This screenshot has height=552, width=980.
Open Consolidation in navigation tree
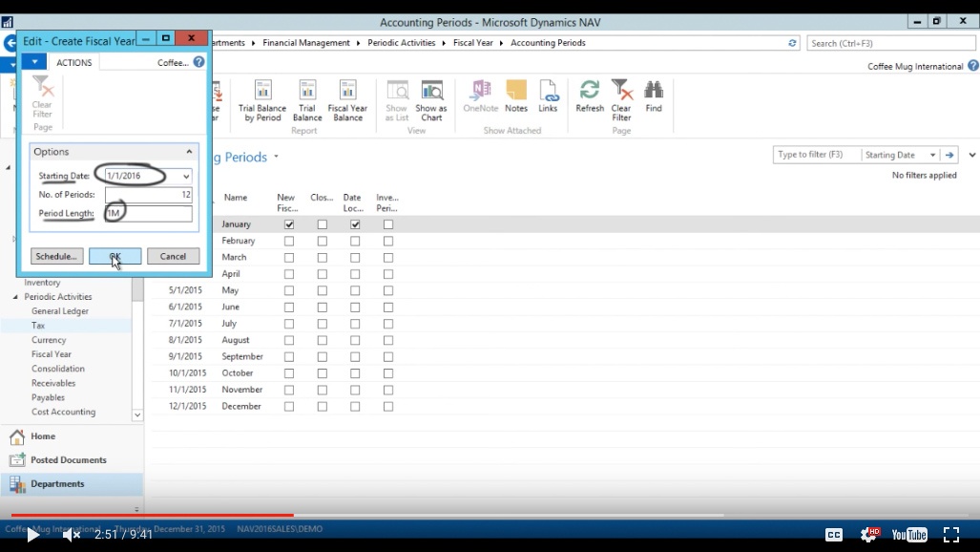point(58,369)
